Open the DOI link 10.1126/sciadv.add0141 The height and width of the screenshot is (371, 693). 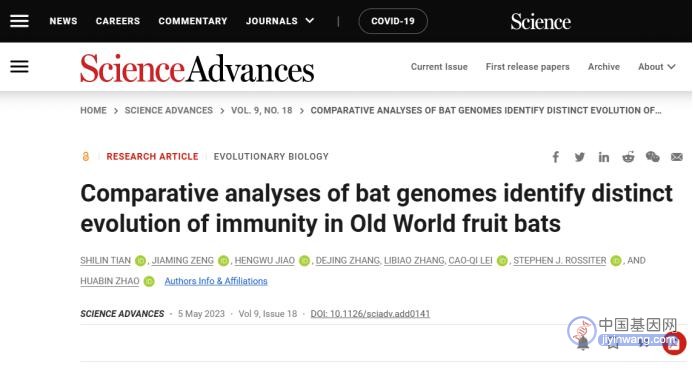click(370, 314)
